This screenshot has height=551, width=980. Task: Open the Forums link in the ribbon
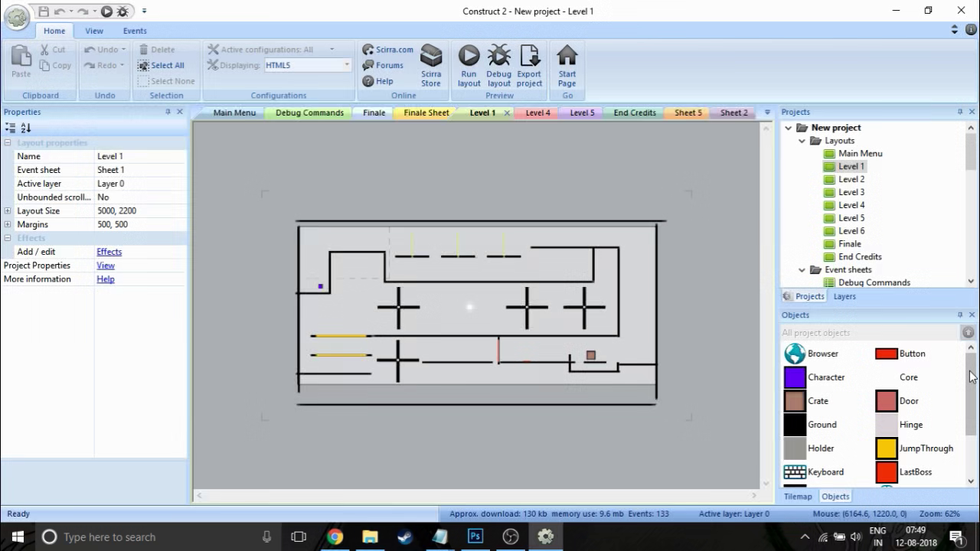click(383, 65)
